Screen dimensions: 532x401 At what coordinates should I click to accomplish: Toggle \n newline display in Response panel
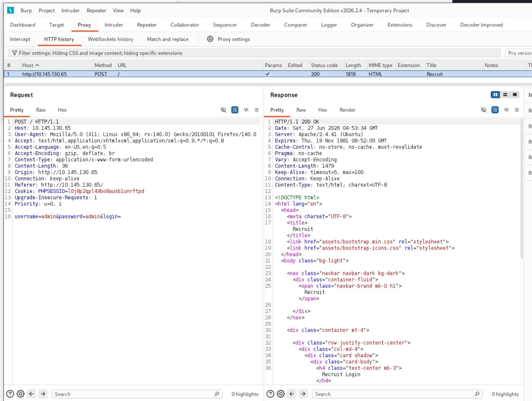tap(506, 110)
